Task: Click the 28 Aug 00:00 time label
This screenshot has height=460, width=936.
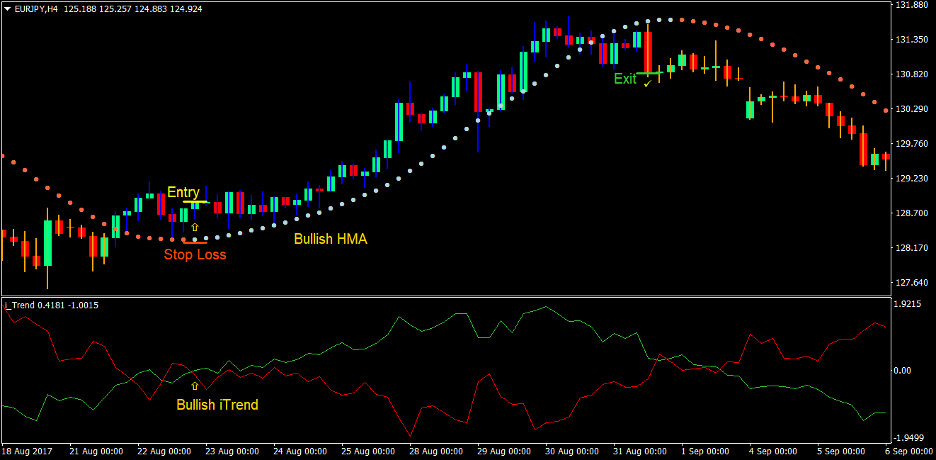Action: [x=437, y=452]
